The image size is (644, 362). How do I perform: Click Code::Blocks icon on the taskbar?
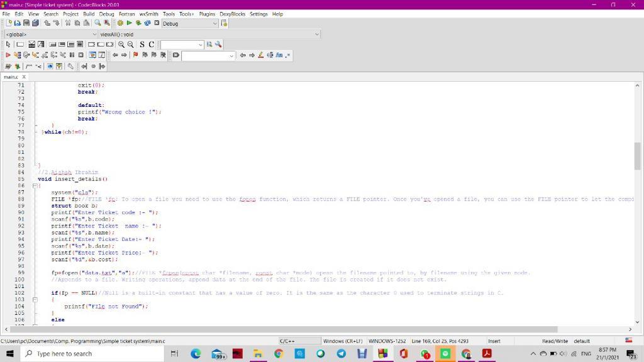click(x=445, y=354)
